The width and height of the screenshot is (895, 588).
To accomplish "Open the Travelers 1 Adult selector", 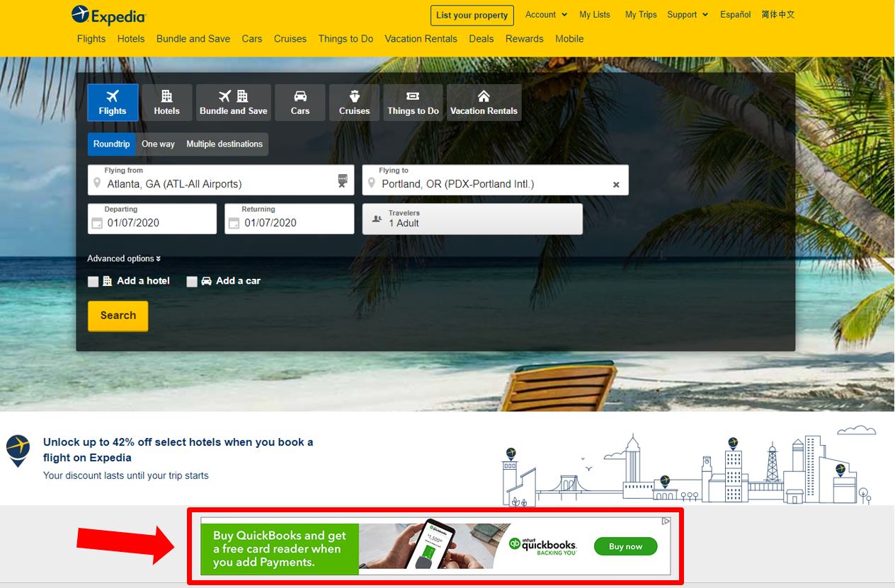I will 472,219.
